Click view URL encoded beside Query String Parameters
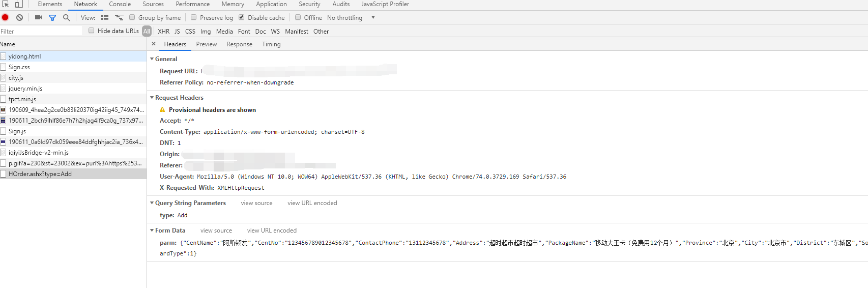The height and width of the screenshot is (288, 868). click(x=312, y=203)
